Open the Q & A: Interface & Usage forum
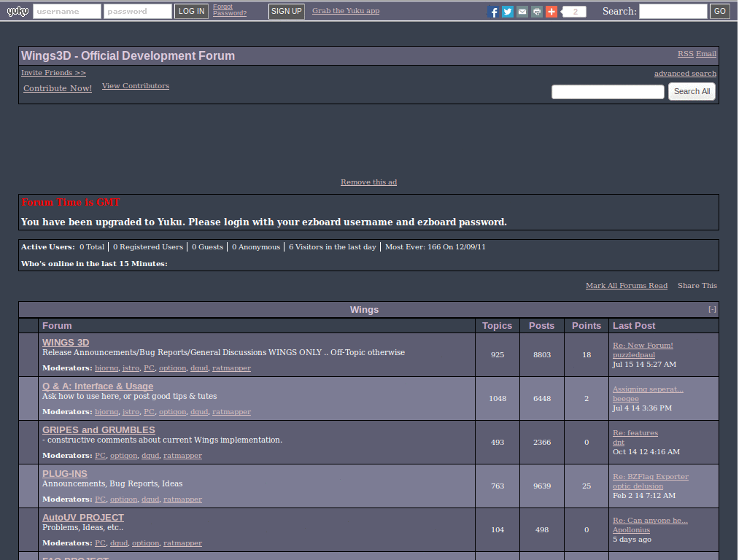 [x=98, y=386]
